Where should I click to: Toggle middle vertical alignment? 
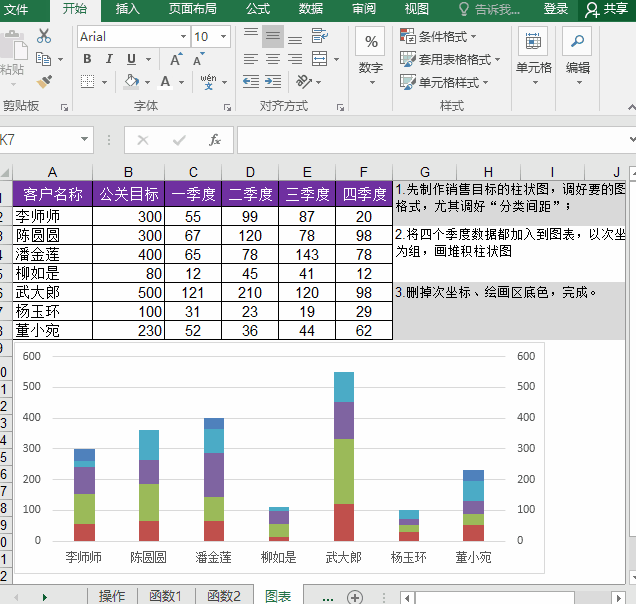pyautogui.click(x=273, y=37)
